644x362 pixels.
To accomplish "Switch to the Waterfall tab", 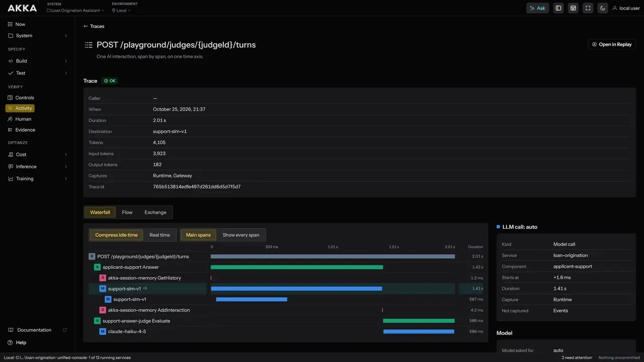I will [100, 212].
